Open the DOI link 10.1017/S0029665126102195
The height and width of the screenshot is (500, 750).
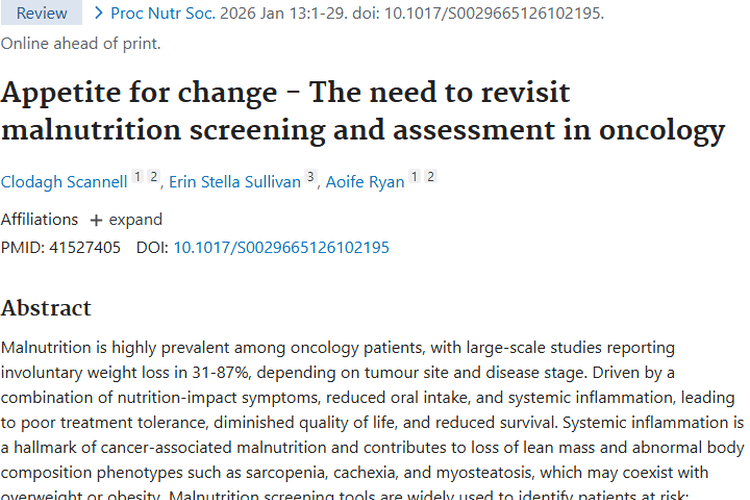click(x=281, y=247)
